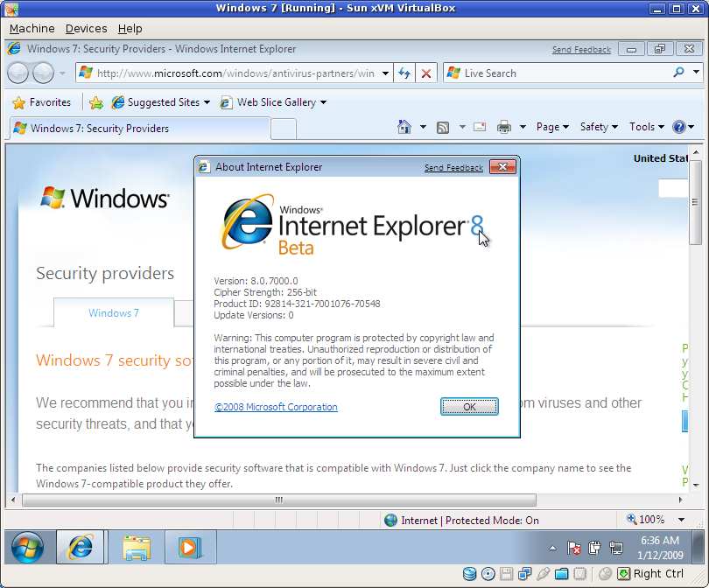Refresh the current webpage
The image size is (709, 588).
pyautogui.click(x=404, y=73)
